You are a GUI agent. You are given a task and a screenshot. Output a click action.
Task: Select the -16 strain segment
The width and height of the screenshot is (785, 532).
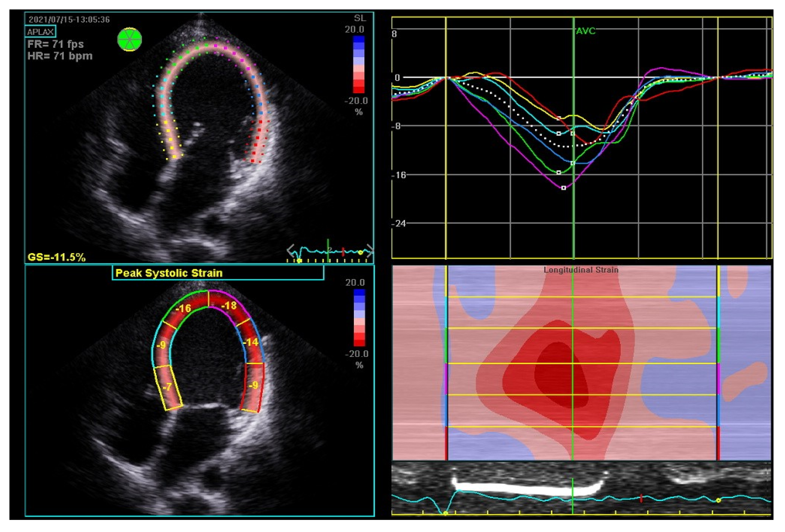[x=183, y=308]
